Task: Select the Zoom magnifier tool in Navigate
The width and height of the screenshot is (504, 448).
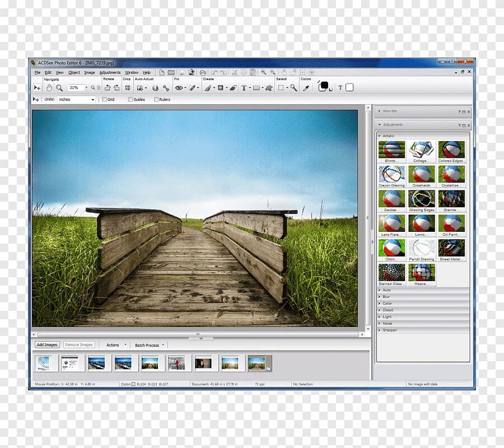Action: [59, 87]
